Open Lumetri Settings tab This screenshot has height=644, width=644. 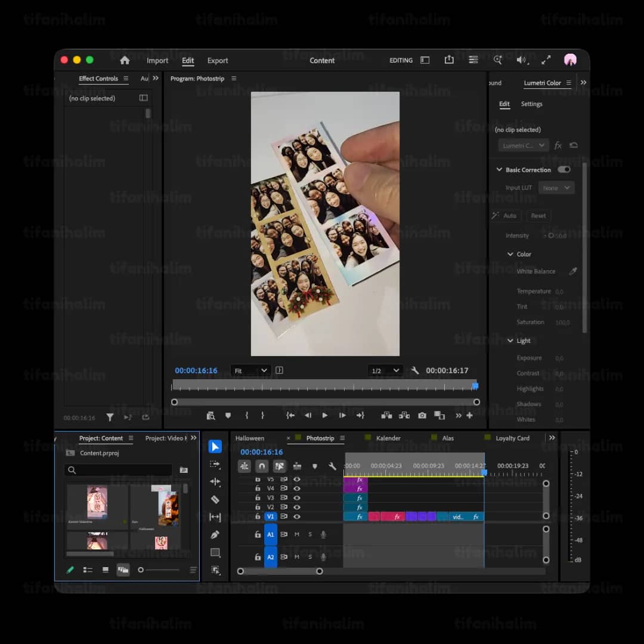[531, 104]
